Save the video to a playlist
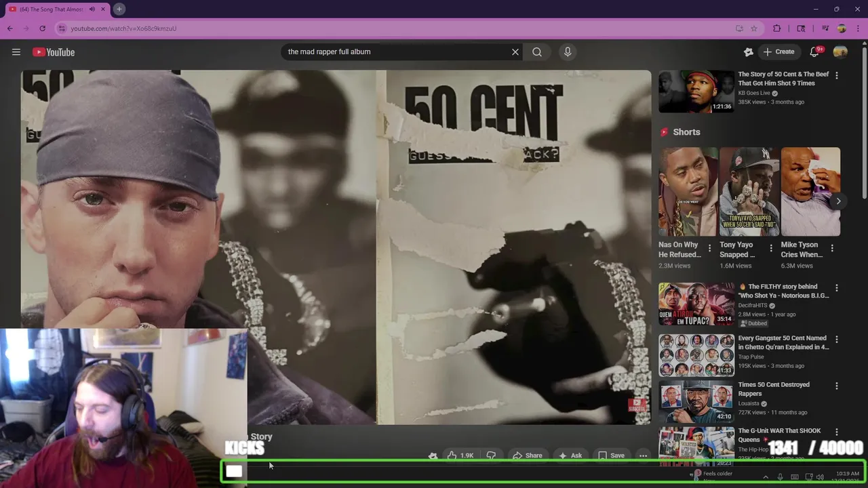The height and width of the screenshot is (488, 868). 611,455
